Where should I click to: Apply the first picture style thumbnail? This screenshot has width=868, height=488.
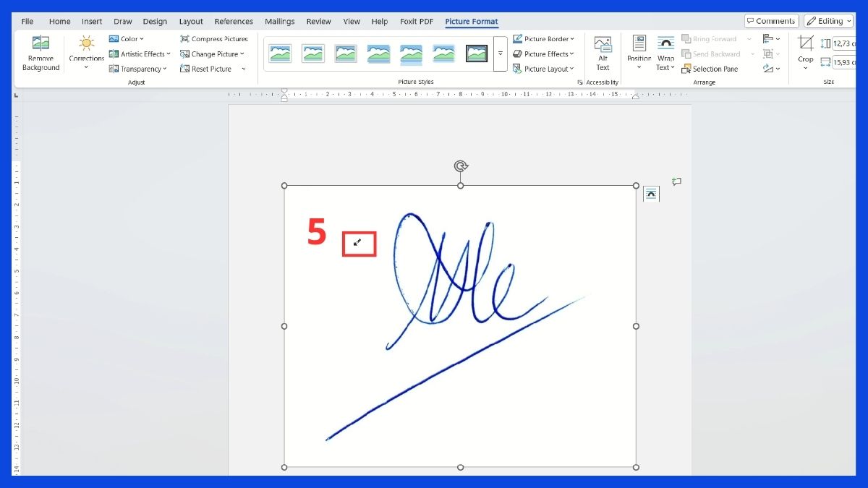pyautogui.click(x=280, y=53)
